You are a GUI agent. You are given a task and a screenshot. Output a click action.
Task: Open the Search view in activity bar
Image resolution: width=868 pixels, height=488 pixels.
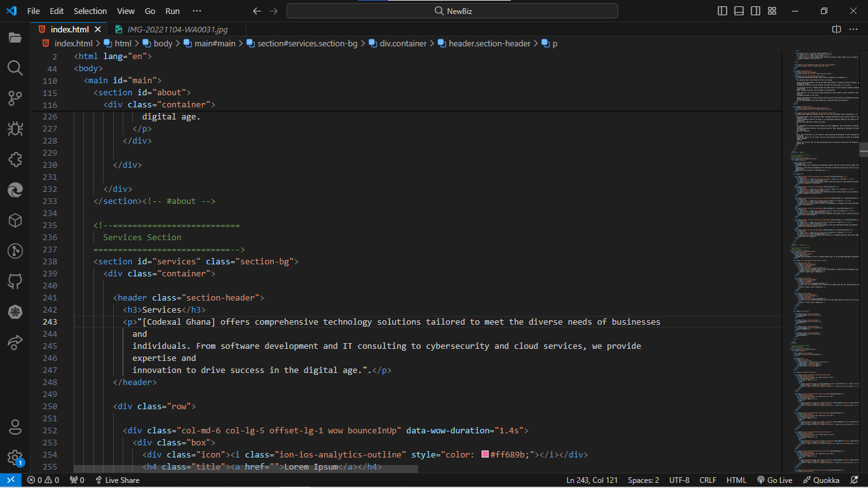point(15,68)
